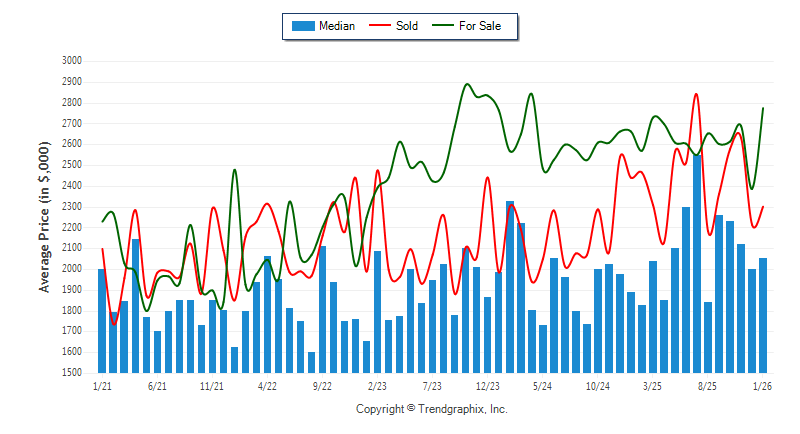800x434 pixels.
Task: Select the 6/21 x-axis date label
Action: (157, 385)
